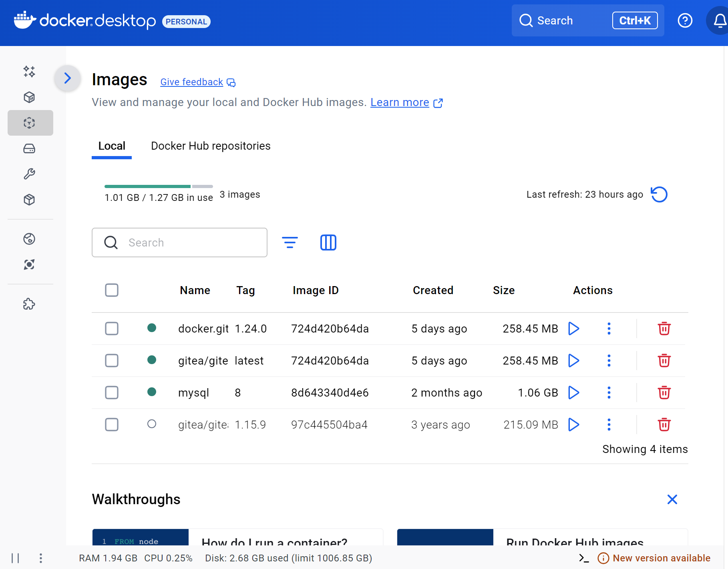Open Docker Scout from the sidebar

pyautogui.click(x=30, y=264)
